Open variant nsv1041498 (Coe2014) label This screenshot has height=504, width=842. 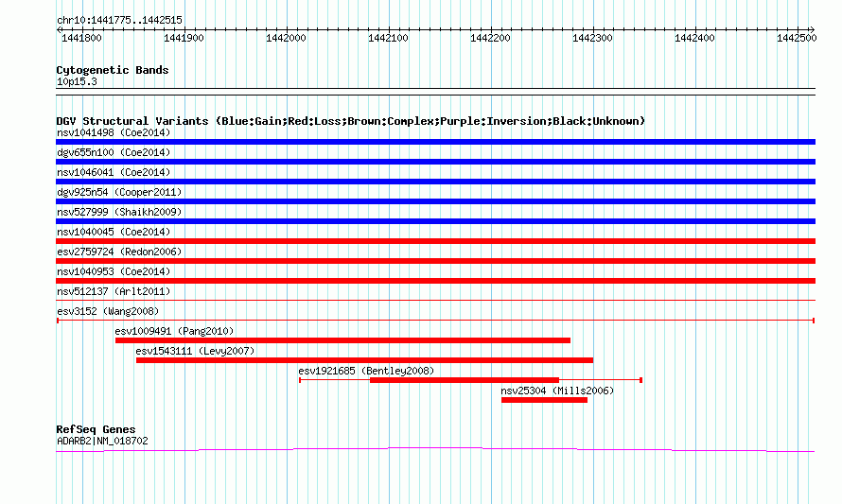pos(114,132)
